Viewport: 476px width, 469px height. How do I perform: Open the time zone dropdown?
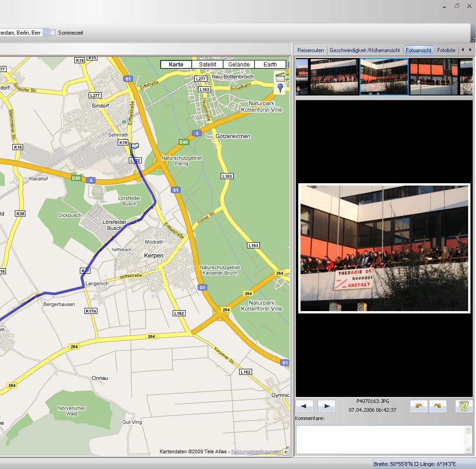click(x=46, y=33)
